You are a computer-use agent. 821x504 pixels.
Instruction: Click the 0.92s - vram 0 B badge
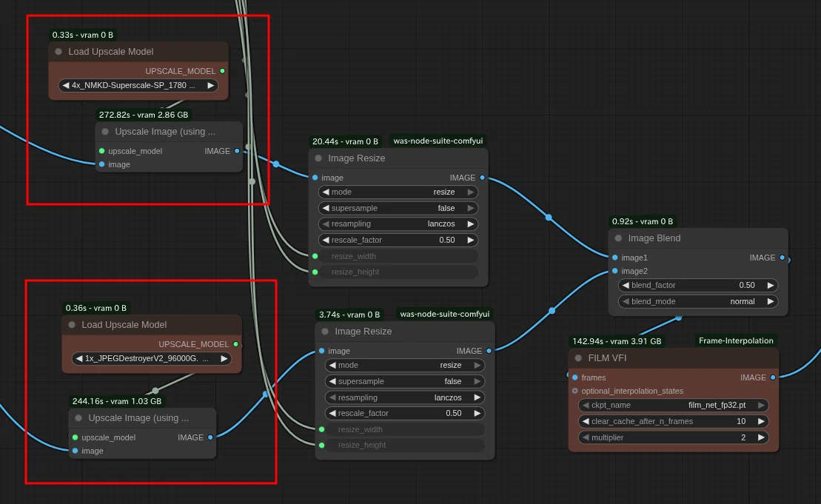[643, 221]
